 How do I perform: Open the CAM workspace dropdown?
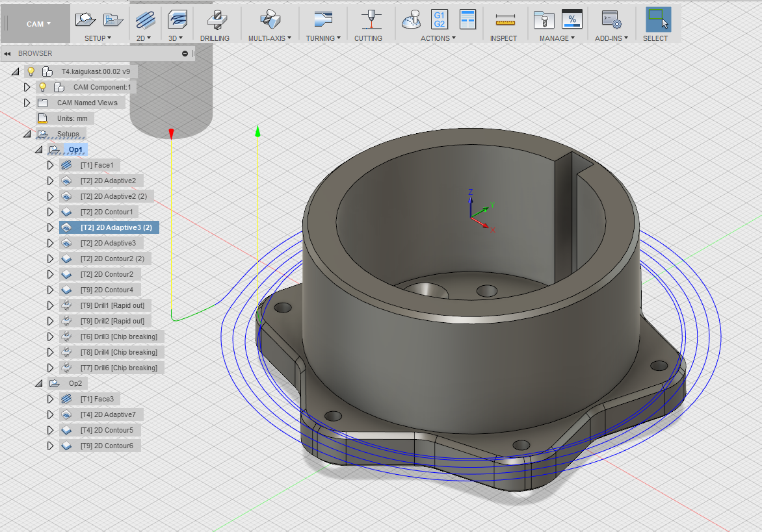tap(38, 24)
